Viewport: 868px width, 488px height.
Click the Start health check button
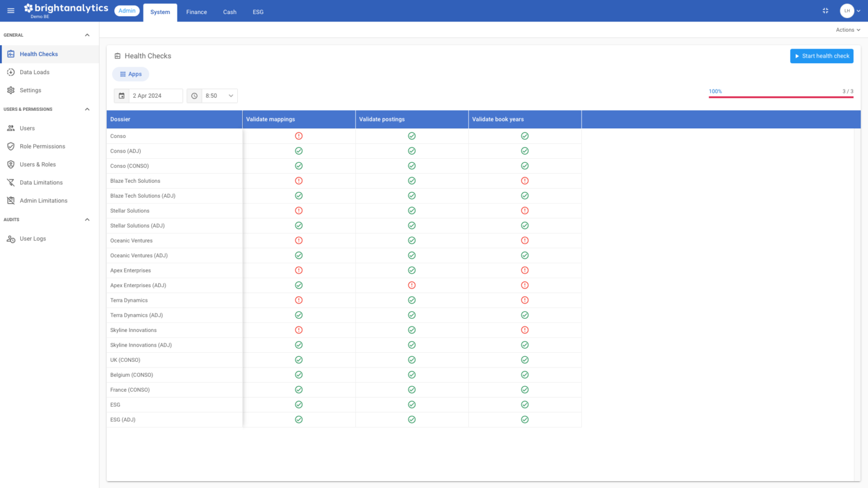(822, 56)
